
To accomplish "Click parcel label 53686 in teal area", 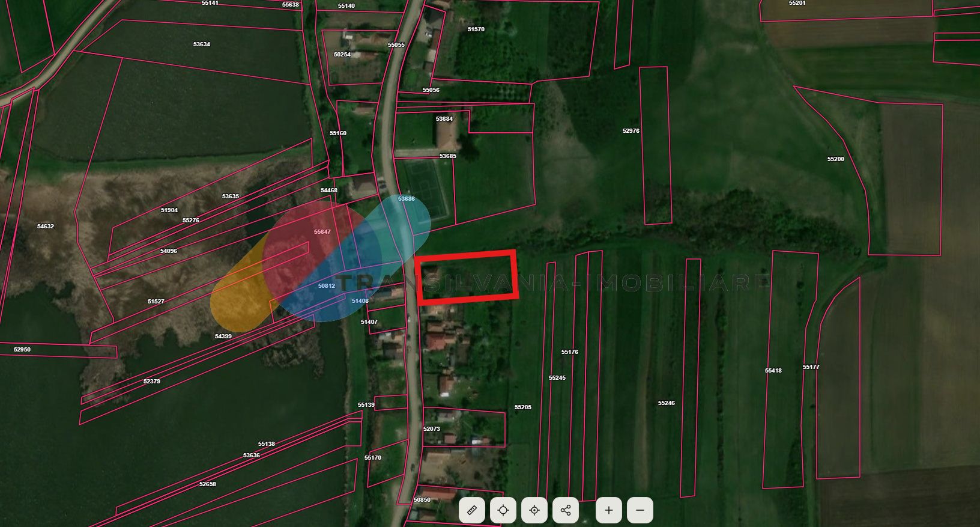I will point(407,198).
